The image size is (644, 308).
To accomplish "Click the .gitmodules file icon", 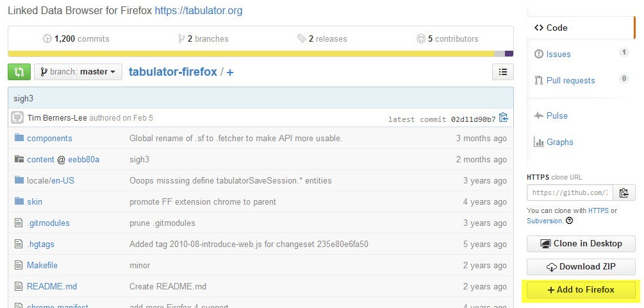I will coord(19,223).
